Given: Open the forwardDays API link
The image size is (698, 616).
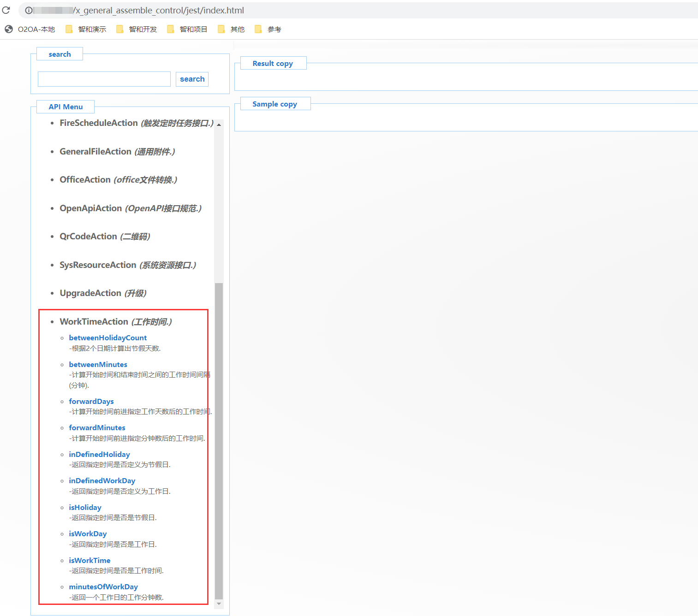Looking at the screenshot, I should pyautogui.click(x=91, y=402).
